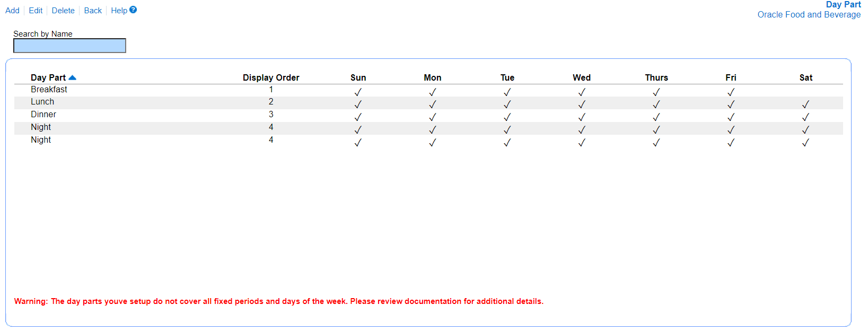Click the Day Part column header
Screen dimensions: 868x331
pos(48,77)
